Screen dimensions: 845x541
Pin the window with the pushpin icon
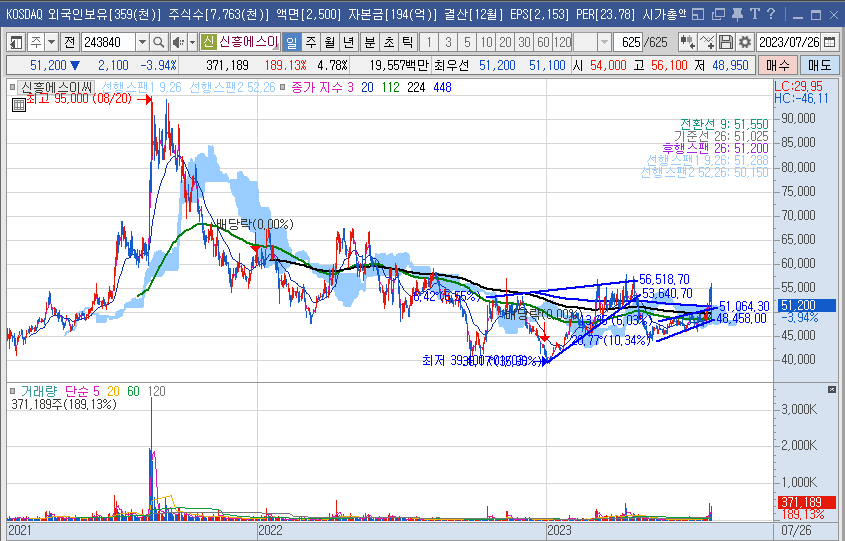[x=737, y=15]
